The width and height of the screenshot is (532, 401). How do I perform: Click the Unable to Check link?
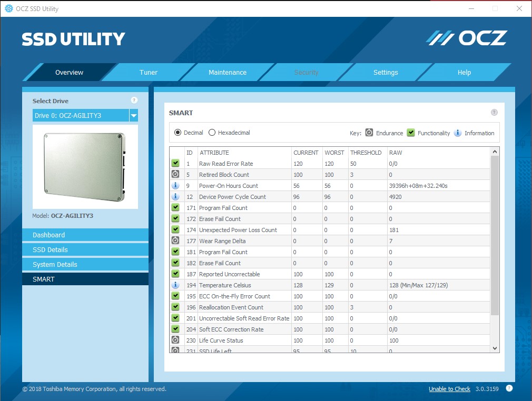point(449,388)
